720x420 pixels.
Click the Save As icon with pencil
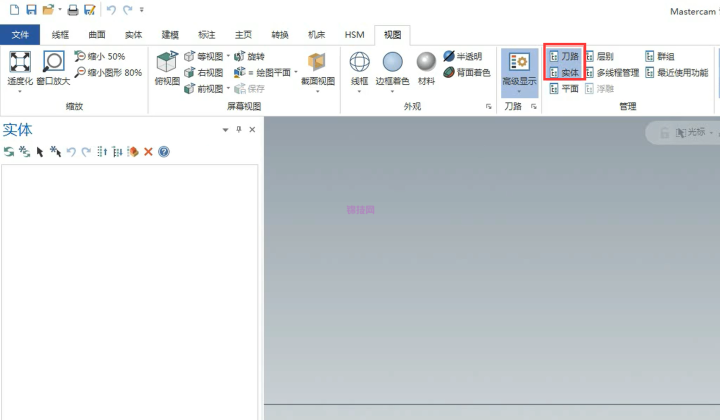pyautogui.click(x=90, y=10)
